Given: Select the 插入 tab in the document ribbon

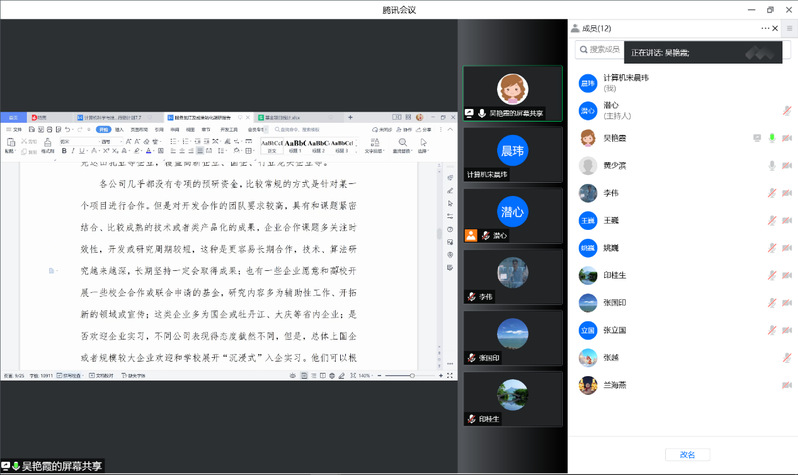Looking at the screenshot, I should pos(119,129).
